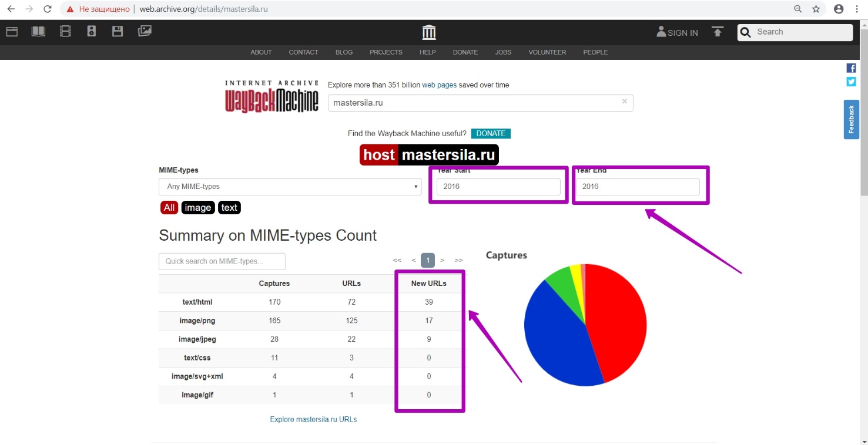This screenshot has height=445, width=868.
Task: Go to next page with > button
Action: (442, 260)
